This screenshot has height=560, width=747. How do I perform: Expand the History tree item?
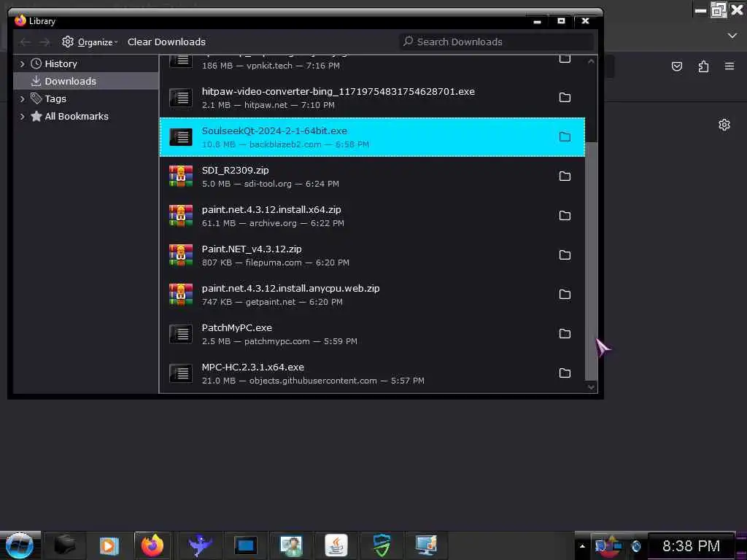click(x=22, y=64)
